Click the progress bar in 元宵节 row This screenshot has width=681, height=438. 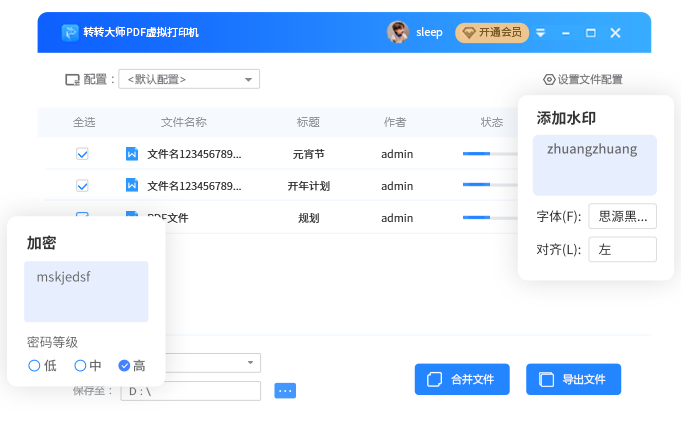pyautogui.click(x=490, y=153)
